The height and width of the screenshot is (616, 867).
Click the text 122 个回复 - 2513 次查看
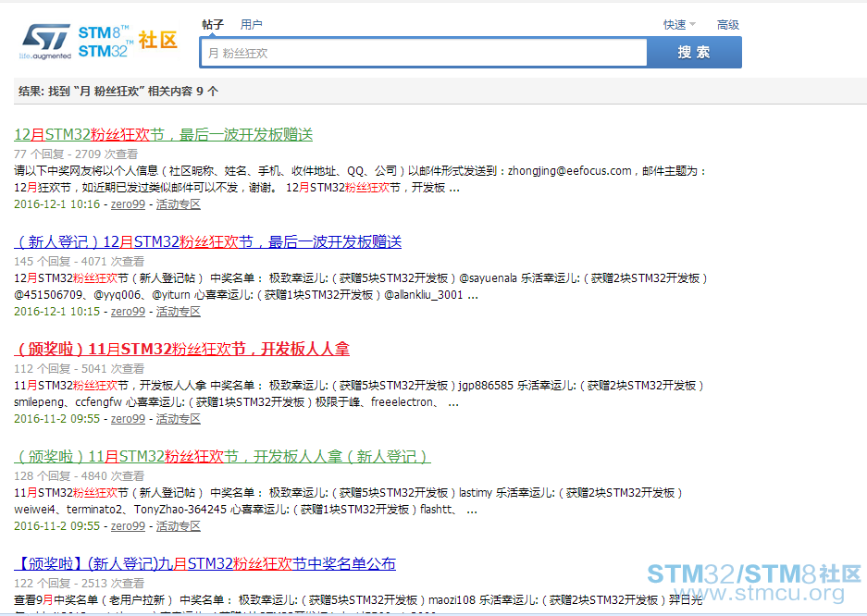(79, 583)
